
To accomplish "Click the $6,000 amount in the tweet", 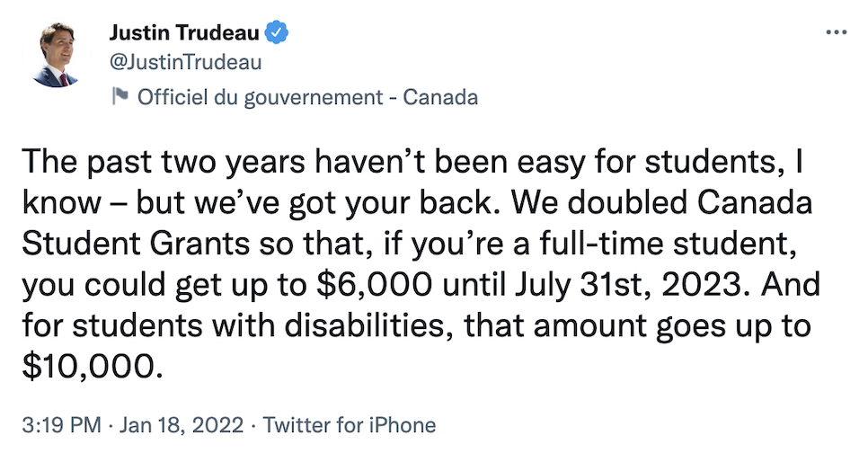I will (x=375, y=285).
